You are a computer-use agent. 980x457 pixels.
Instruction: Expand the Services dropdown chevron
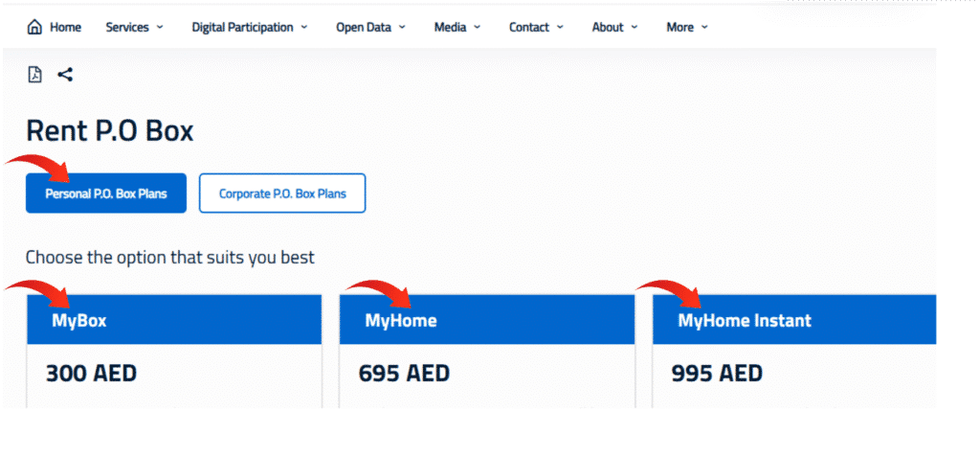click(x=160, y=27)
